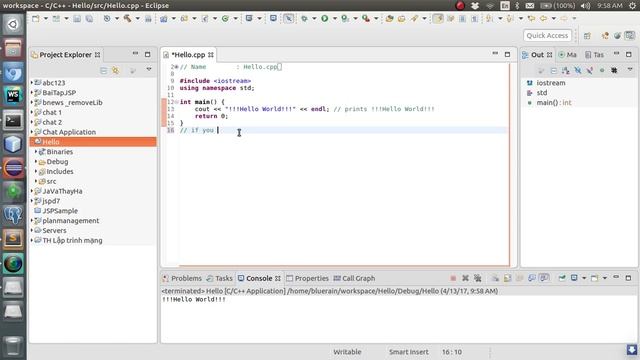This screenshot has height=360, width=640.
Task: Open the Properties tab
Action: 307,278
